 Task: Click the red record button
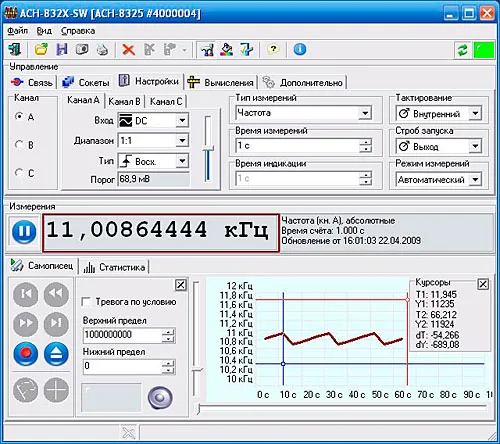coord(26,354)
